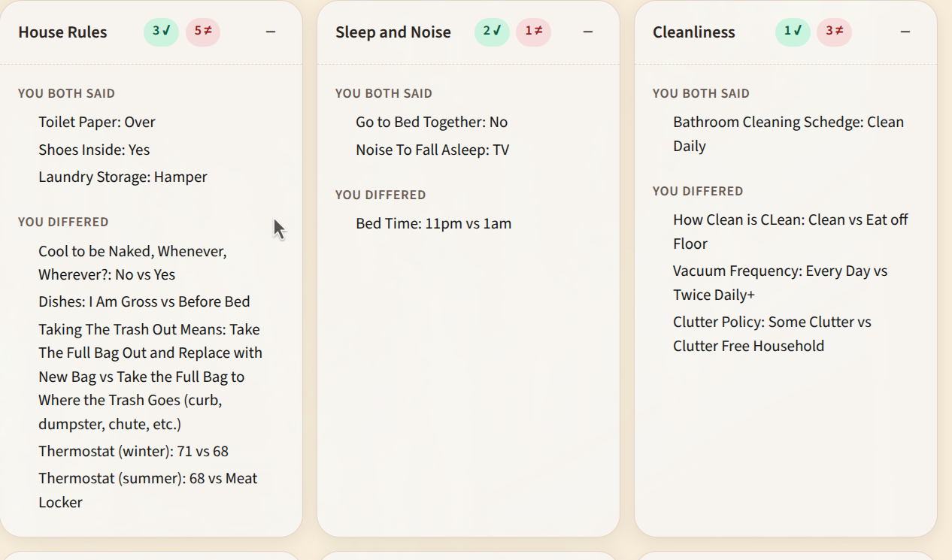Click the YOU BOTH SAID header under House Rules

click(66, 93)
